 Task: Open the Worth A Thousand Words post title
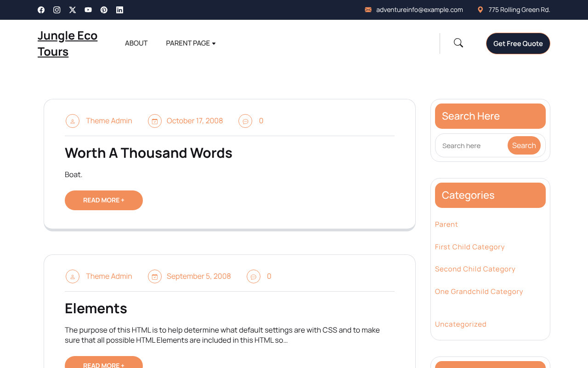pyautogui.click(x=148, y=153)
